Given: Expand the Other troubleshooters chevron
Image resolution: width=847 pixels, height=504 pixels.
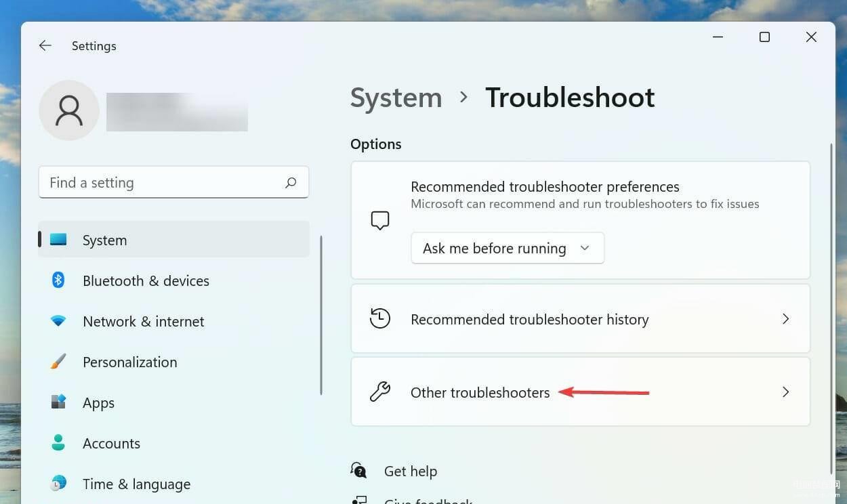Looking at the screenshot, I should 786,392.
